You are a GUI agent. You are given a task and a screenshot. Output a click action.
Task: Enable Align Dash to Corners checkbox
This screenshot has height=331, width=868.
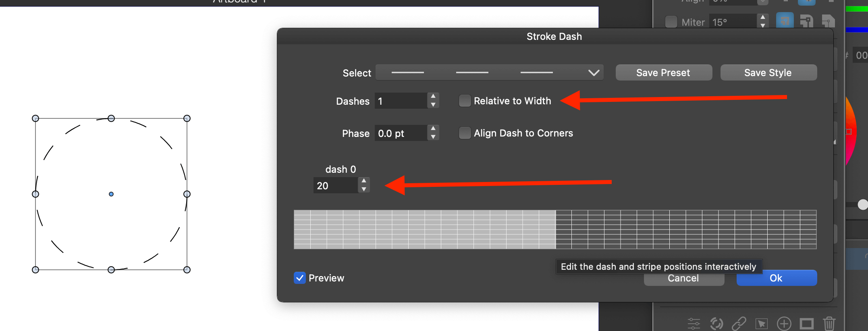[465, 133]
